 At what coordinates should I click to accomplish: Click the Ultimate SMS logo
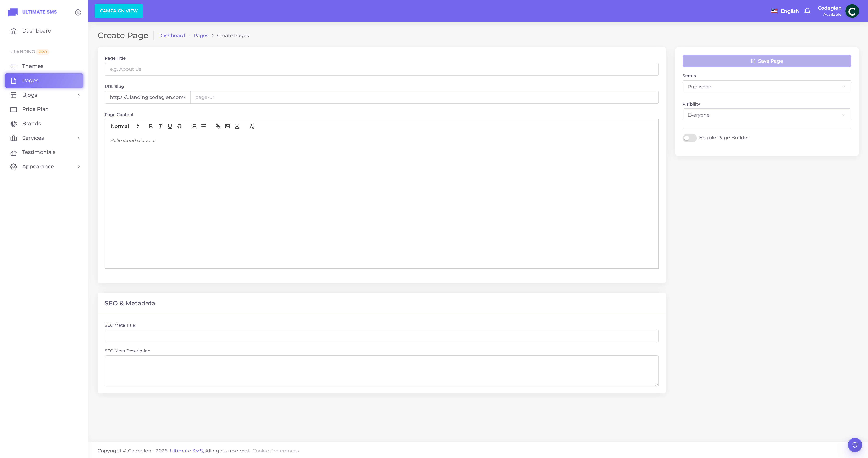pos(32,12)
